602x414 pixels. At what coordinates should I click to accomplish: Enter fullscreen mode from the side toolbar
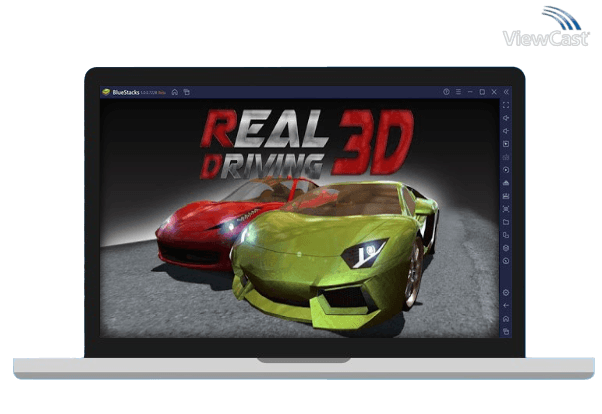506,105
